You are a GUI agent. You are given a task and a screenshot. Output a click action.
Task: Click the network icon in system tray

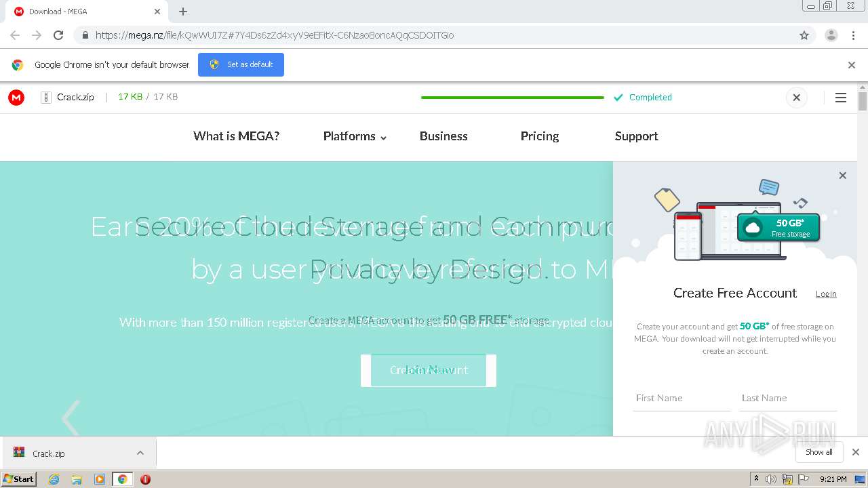click(787, 479)
